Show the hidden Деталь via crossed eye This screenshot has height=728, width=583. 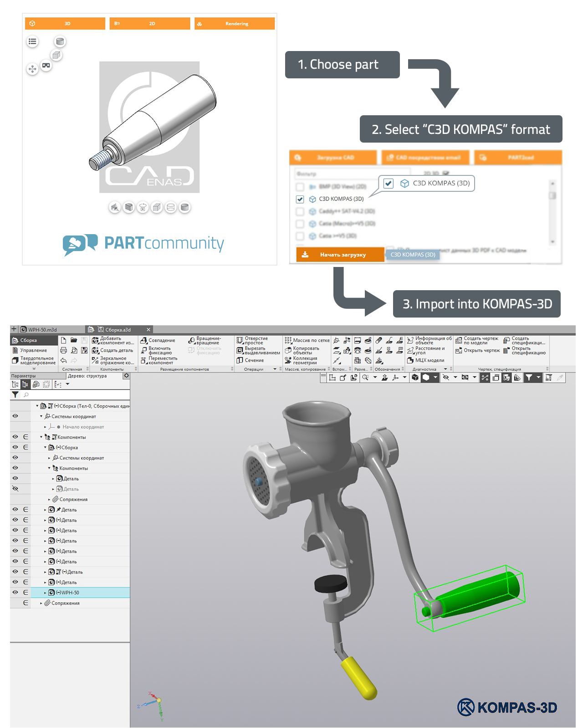coord(15,489)
